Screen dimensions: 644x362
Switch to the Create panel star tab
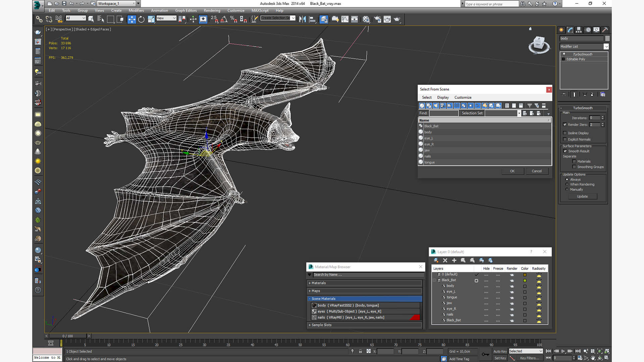click(561, 30)
